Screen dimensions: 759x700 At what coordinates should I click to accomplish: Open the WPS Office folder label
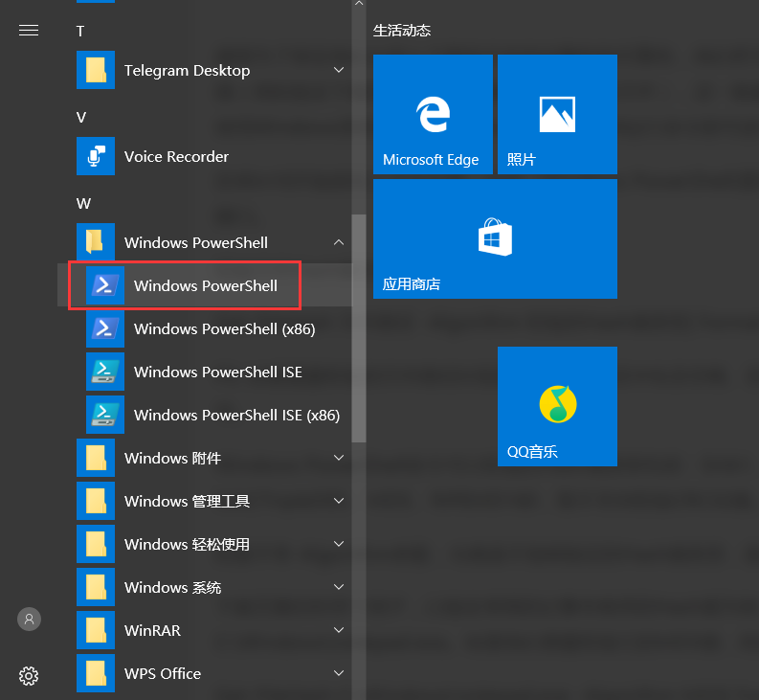point(163,674)
